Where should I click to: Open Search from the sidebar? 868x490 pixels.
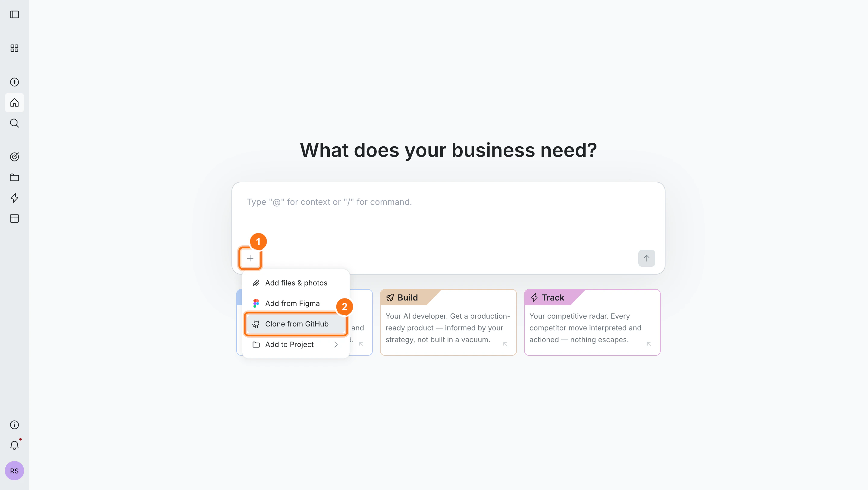14,123
